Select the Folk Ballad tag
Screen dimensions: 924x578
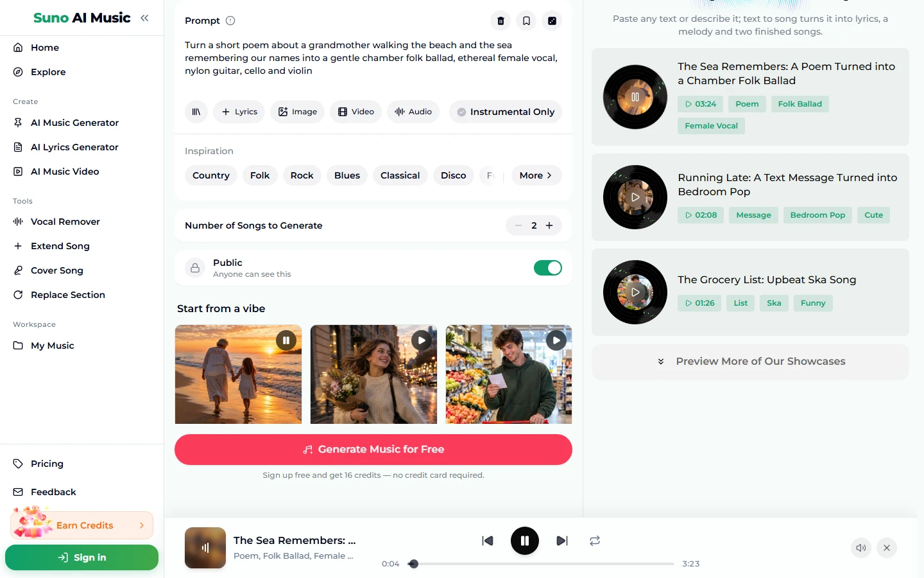click(800, 104)
